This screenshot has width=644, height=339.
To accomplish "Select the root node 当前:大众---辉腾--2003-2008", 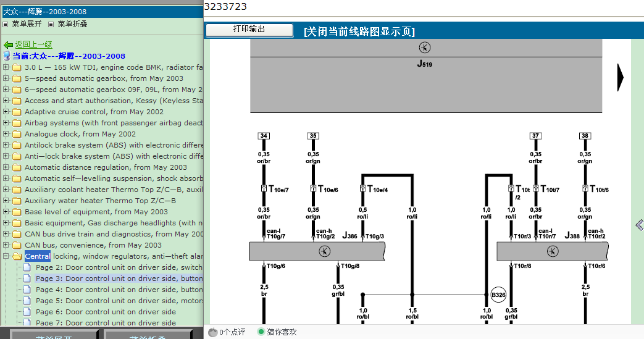I will pos(69,56).
